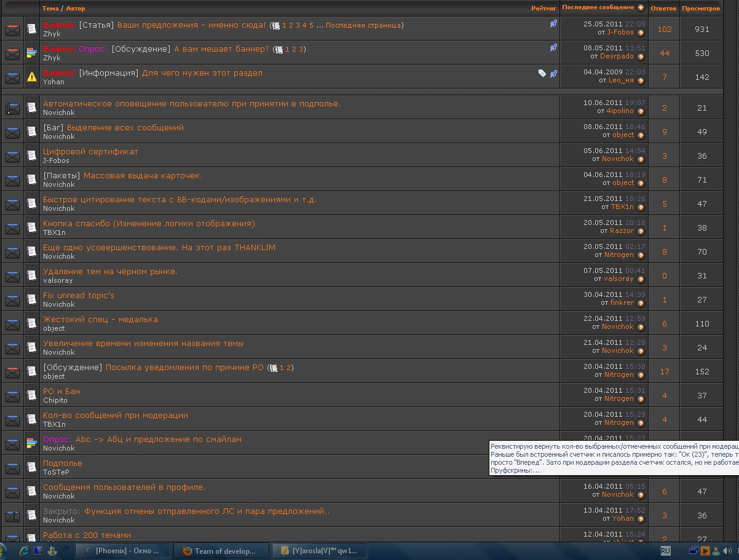Click volume speaker icon in system tray

(727, 551)
